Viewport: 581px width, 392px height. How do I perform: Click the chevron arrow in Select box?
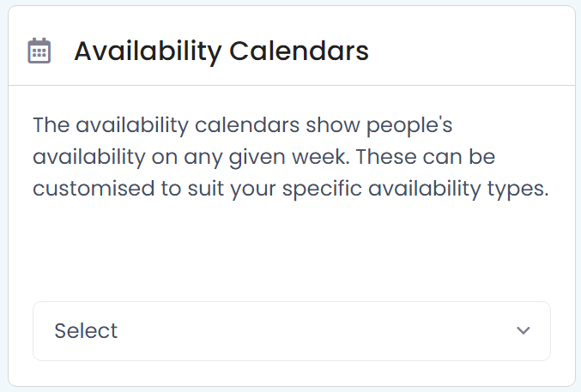pyautogui.click(x=524, y=330)
